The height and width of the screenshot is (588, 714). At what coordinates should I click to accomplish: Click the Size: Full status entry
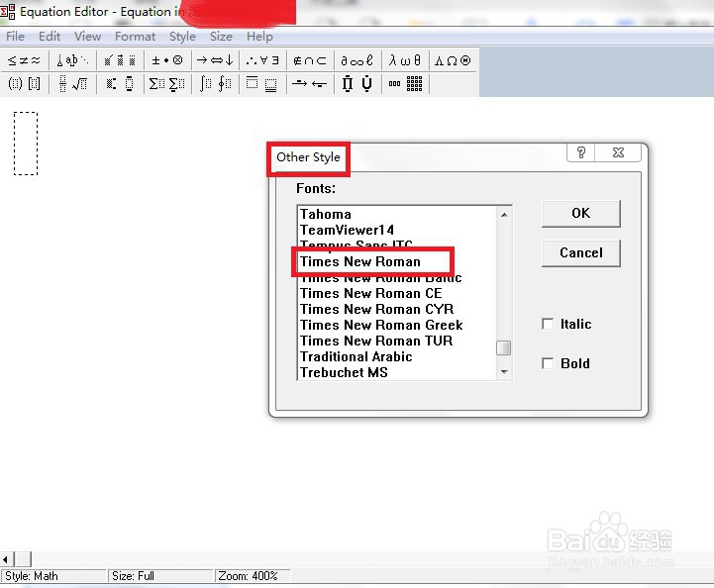pyautogui.click(x=160, y=576)
